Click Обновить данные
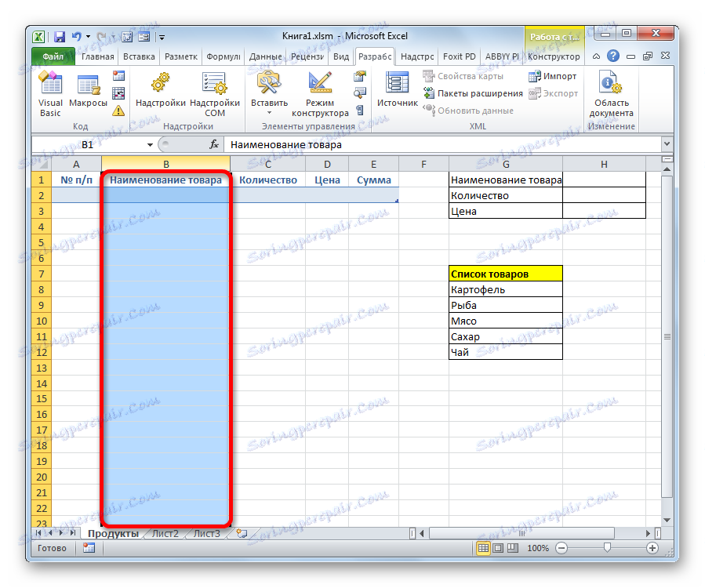 point(468,110)
